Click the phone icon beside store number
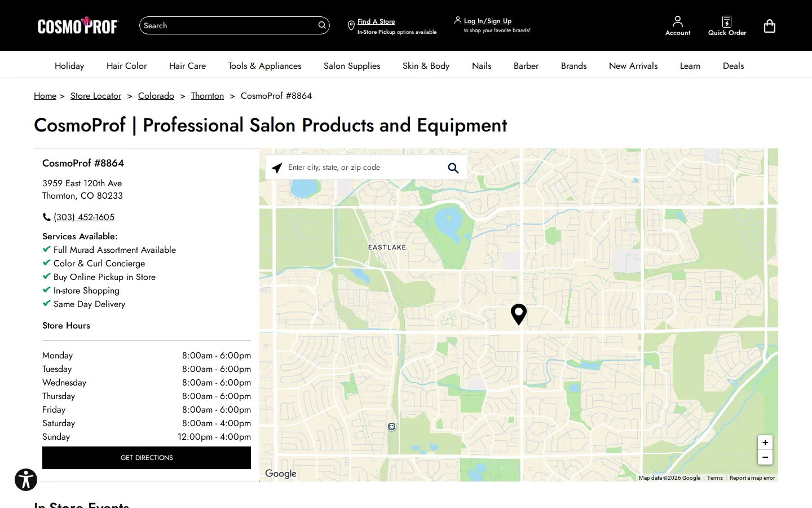 [46, 217]
